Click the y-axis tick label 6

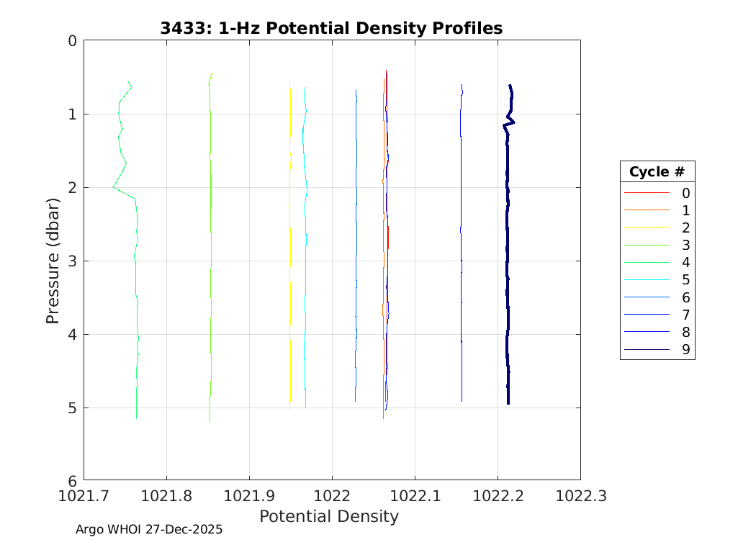pos(72,480)
